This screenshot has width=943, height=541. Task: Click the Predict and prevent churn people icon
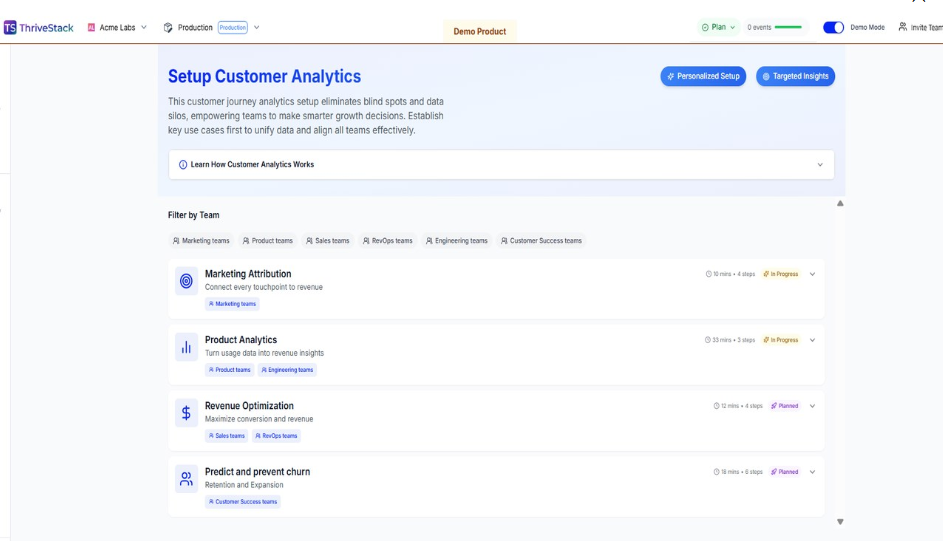(186, 479)
